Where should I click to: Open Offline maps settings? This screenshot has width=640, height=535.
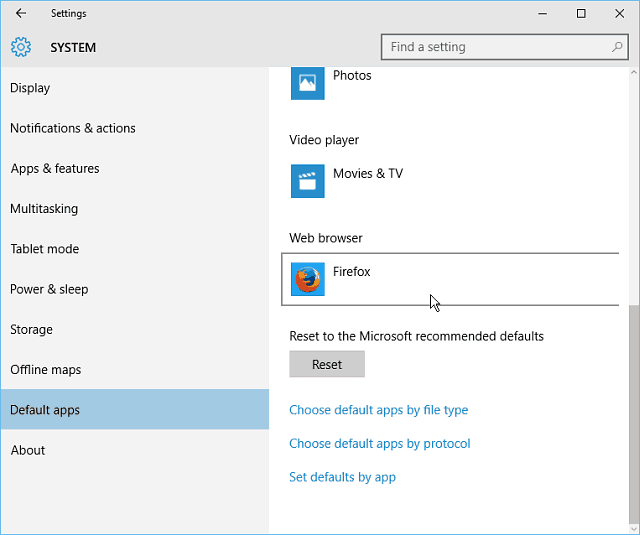(135, 370)
